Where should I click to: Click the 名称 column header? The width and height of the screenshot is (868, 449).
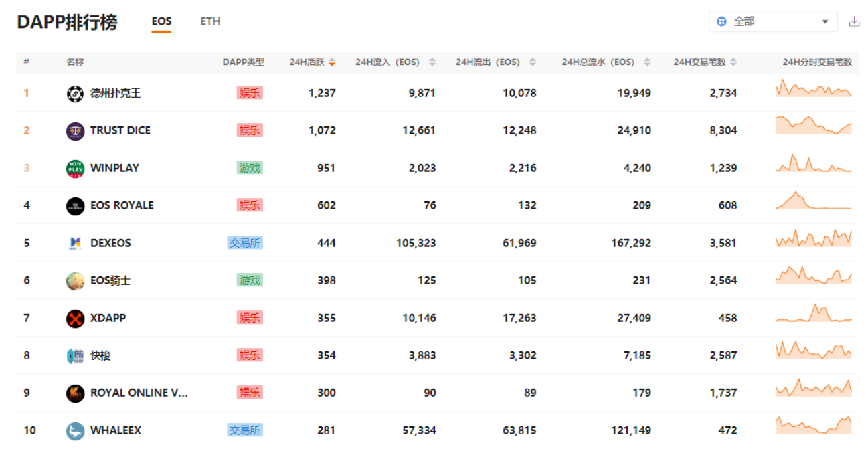75,62
